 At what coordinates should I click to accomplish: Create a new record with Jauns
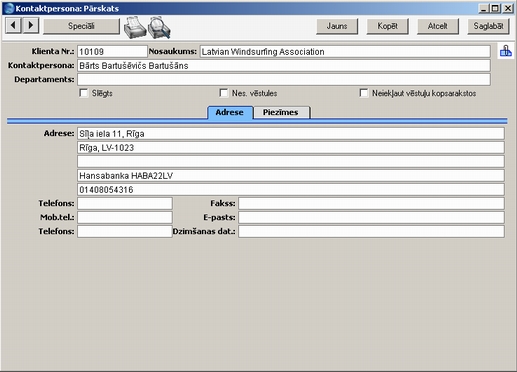tap(337, 26)
